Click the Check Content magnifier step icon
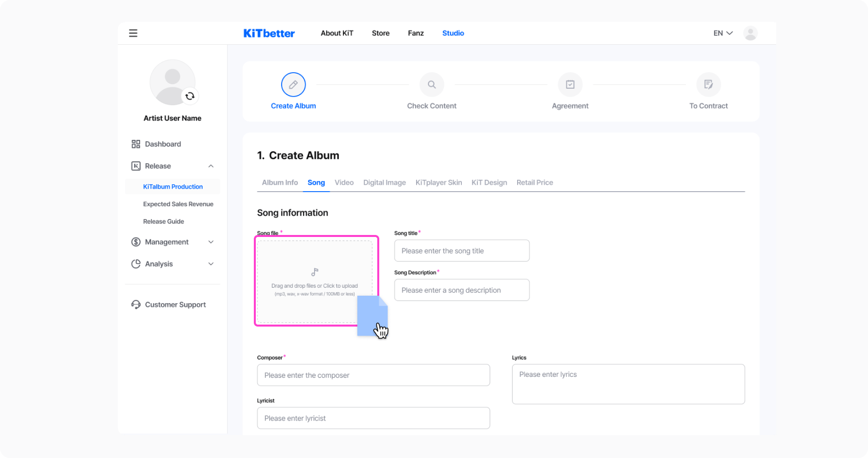The height and width of the screenshot is (458, 868). tap(432, 85)
